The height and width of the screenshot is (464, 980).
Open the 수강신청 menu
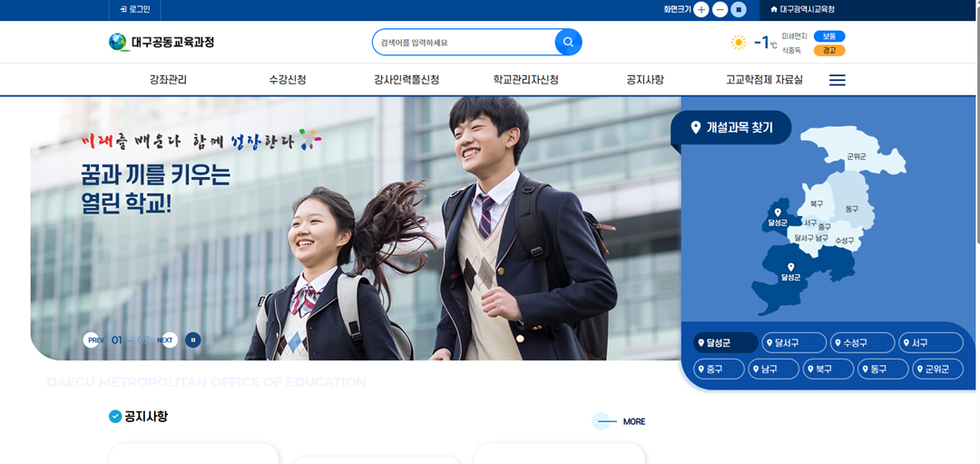[x=288, y=80]
